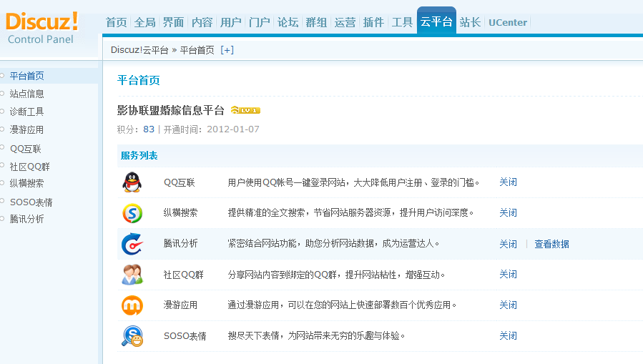The height and width of the screenshot is (364, 643).
Task: Select 站点信息 in the sidebar
Action: coord(26,94)
